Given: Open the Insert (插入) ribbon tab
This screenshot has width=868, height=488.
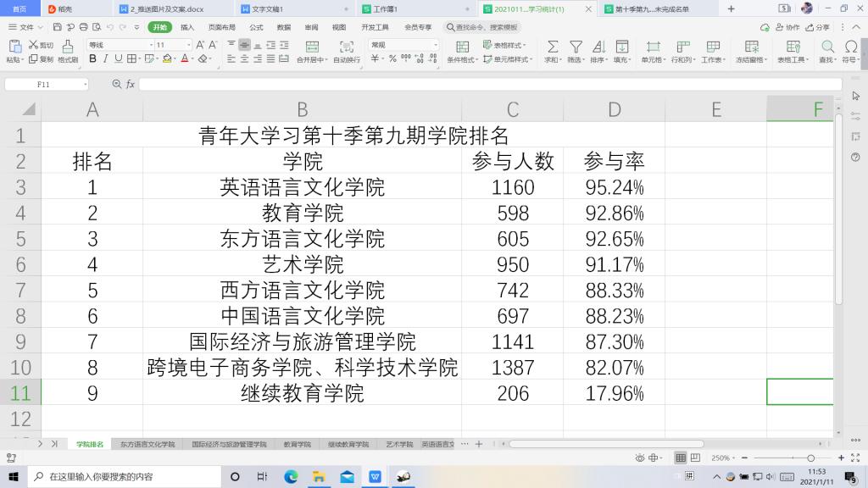Looking at the screenshot, I should click(x=187, y=27).
